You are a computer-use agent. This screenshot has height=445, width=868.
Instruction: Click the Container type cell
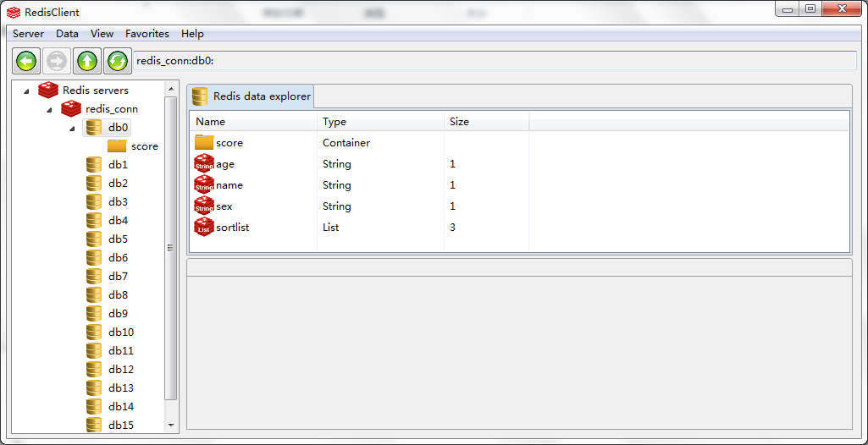coord(346,143)
